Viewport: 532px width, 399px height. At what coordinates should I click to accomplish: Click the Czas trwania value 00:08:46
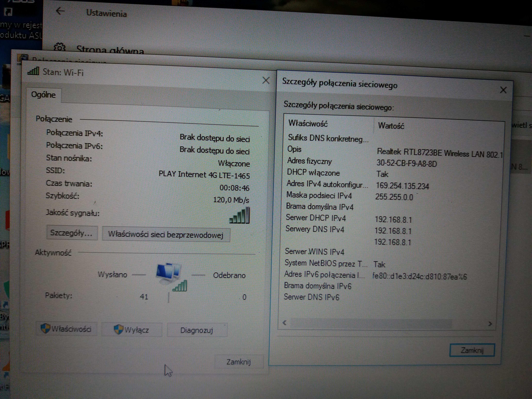click(234, 188)
